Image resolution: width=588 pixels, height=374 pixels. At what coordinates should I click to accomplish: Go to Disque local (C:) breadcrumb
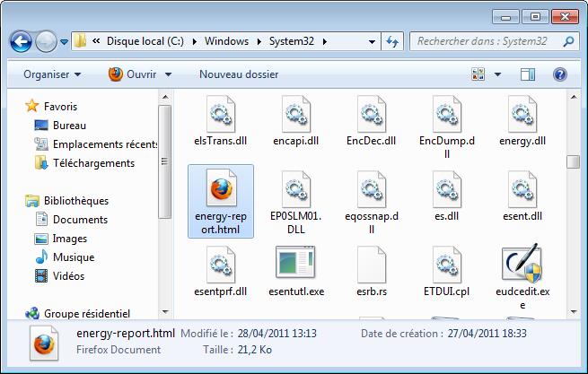point(145,41)
